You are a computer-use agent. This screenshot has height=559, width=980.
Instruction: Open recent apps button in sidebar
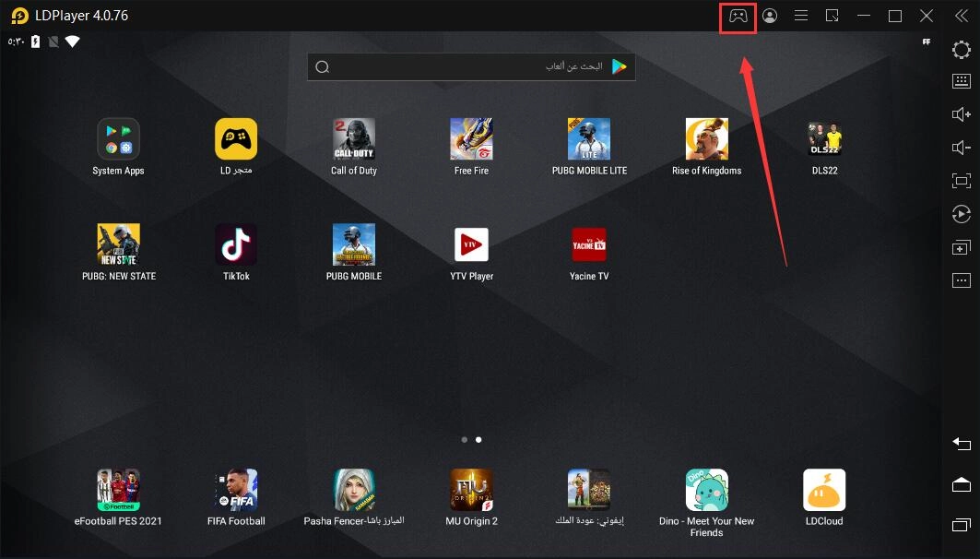point(962,525)
